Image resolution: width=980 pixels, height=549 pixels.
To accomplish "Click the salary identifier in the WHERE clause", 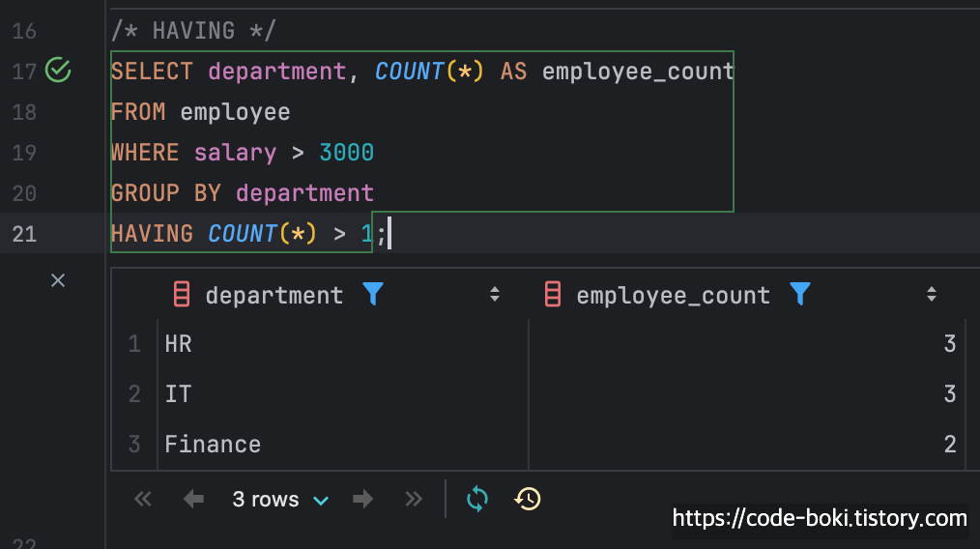I will coord(235,153).
